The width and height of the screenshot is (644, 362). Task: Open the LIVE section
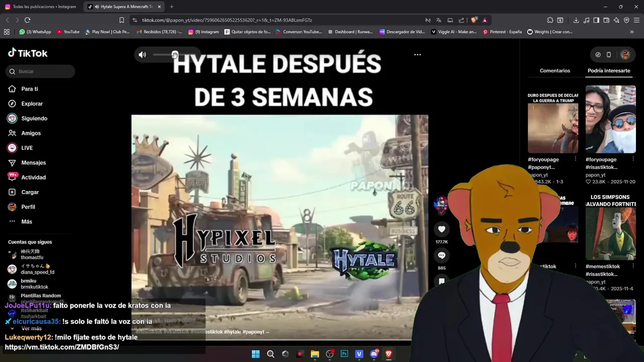pos(27,148)
